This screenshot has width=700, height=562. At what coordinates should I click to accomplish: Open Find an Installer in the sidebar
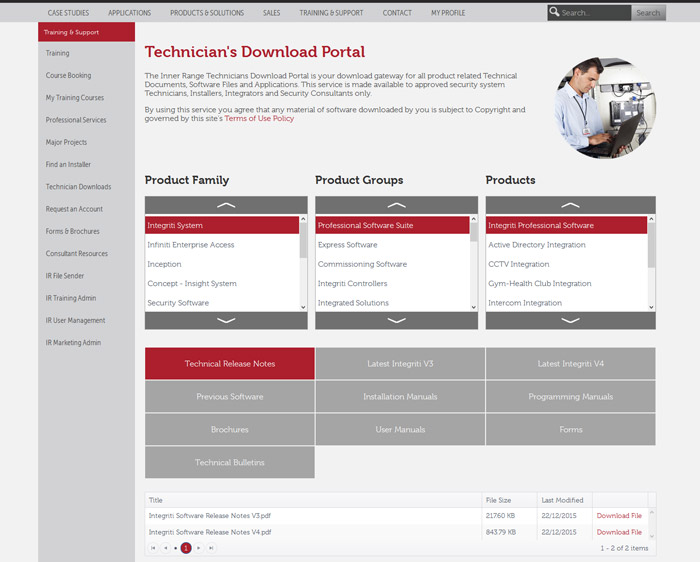pyautogui.click(x=68, y=165)
